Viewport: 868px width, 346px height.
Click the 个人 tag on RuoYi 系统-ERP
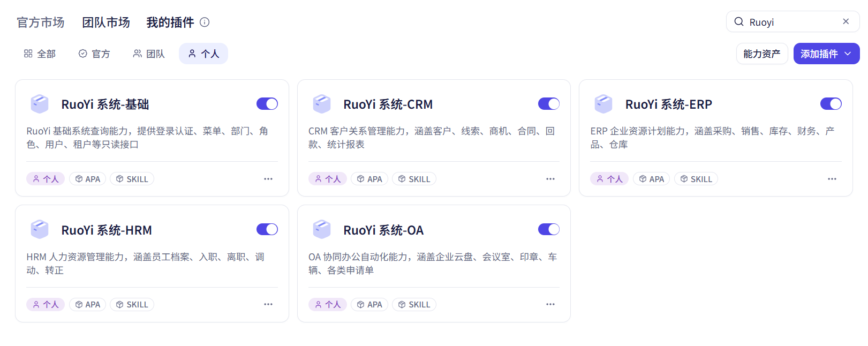609,179
